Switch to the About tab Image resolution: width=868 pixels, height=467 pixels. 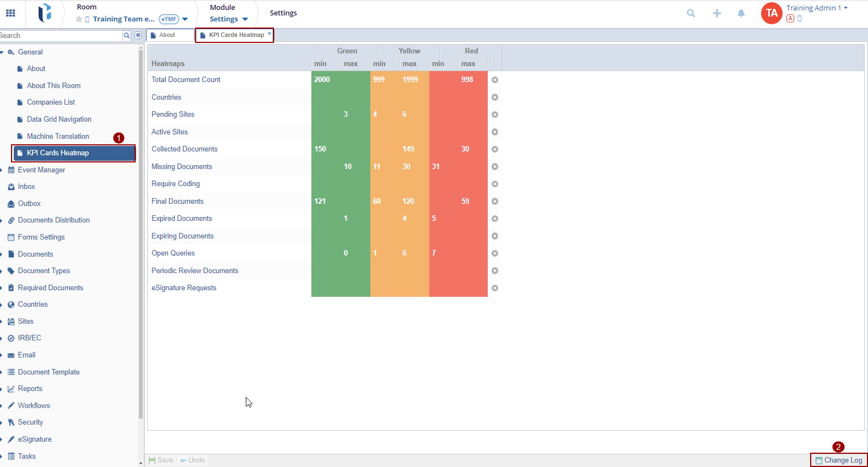167,35
